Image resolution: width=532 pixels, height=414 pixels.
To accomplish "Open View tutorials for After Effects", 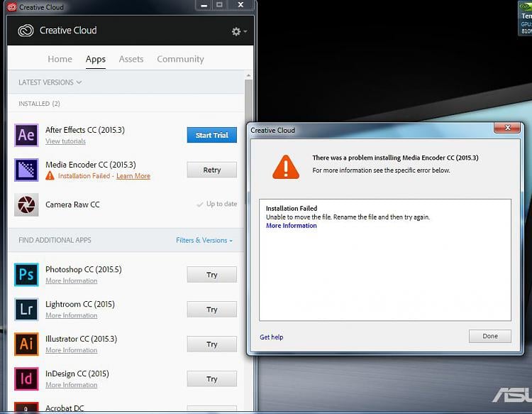I will pyautogui.click(x=65, y=141).
